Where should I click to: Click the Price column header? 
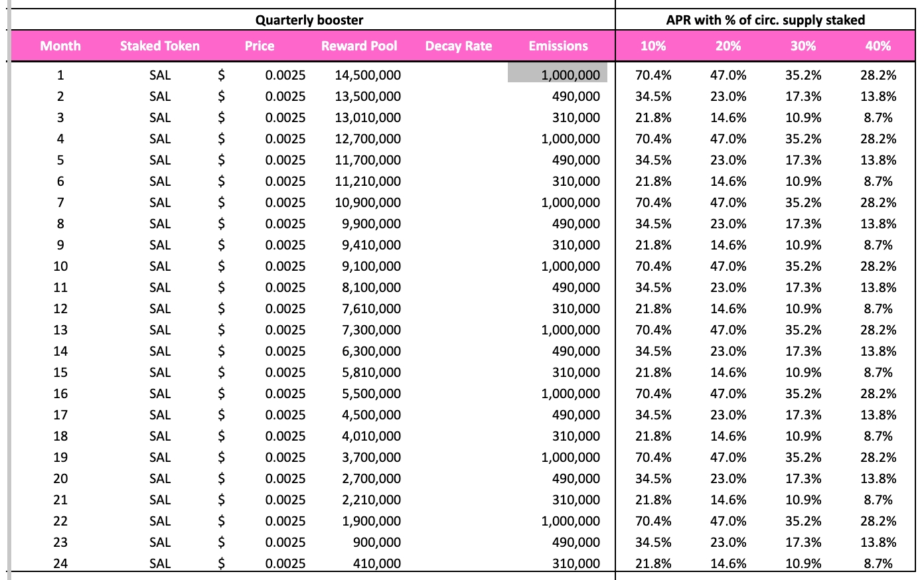tap(259, 46)
